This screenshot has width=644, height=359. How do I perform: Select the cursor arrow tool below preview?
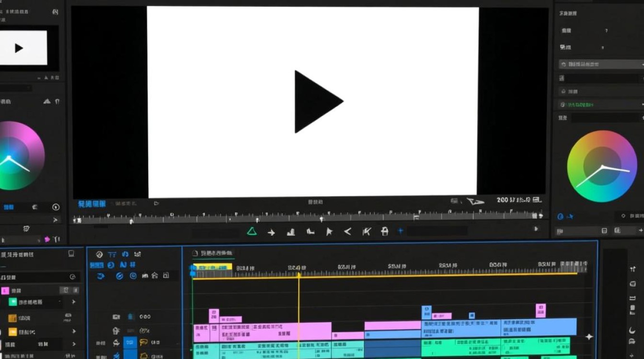pyautogui.click(x=329, y=232)
